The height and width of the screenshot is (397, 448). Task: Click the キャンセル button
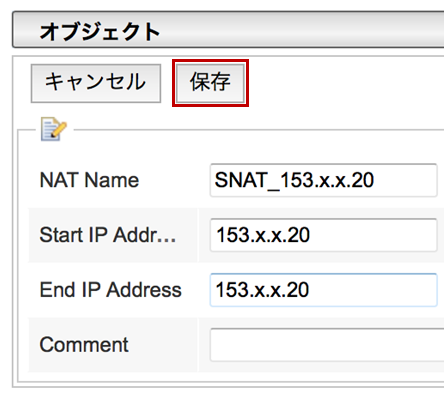(96, 83)
